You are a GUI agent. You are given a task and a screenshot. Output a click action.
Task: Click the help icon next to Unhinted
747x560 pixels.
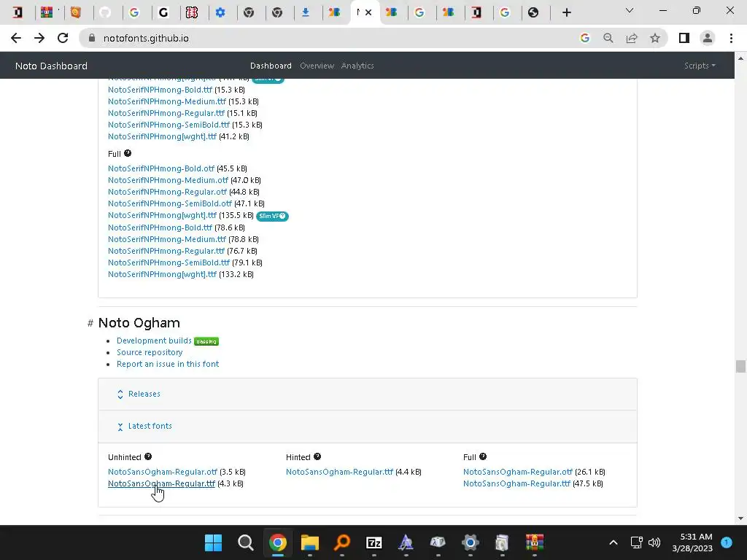click(x=148, y=456)
